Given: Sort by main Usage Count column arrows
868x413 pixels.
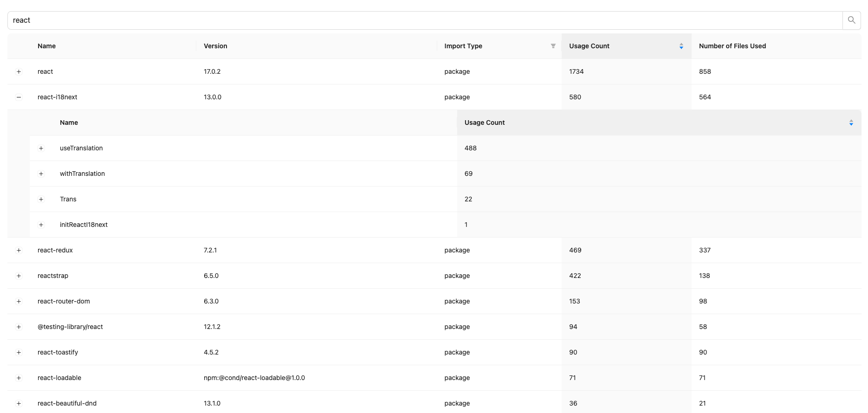Looking at the screenshot, I should point(681,46).
